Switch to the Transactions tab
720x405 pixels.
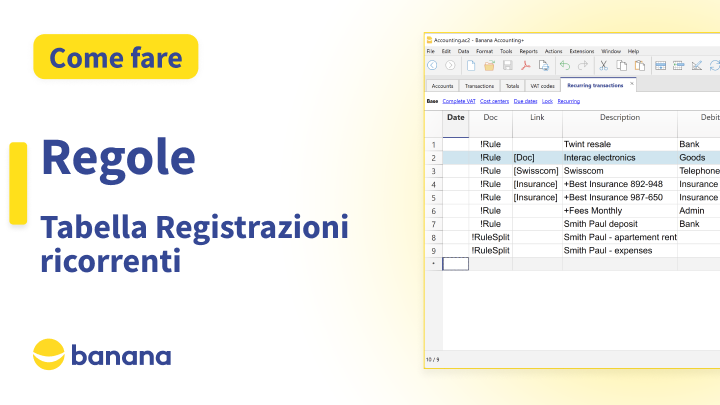click(479, 86)
